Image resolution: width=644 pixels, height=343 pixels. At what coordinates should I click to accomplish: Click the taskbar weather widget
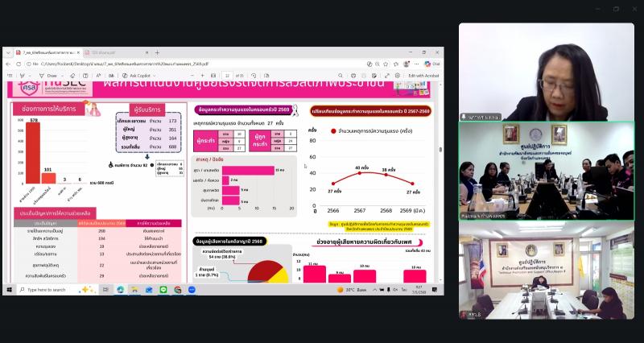coord(352,290)
